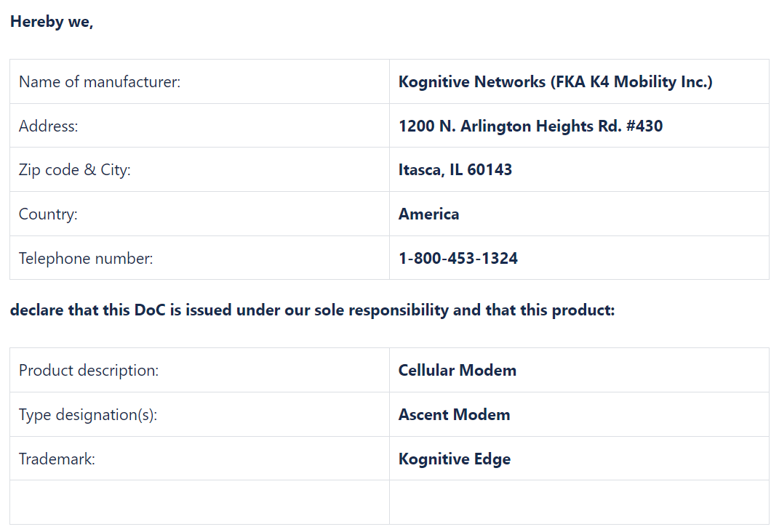
Task: Select the "Address:" label cell
Action: [x=49, y=126]
